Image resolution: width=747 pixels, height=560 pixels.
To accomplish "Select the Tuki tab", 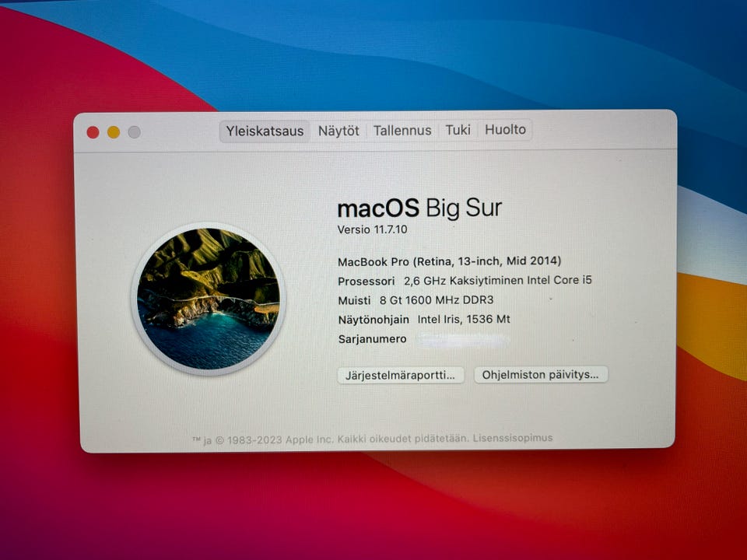I will pos(458,130).
